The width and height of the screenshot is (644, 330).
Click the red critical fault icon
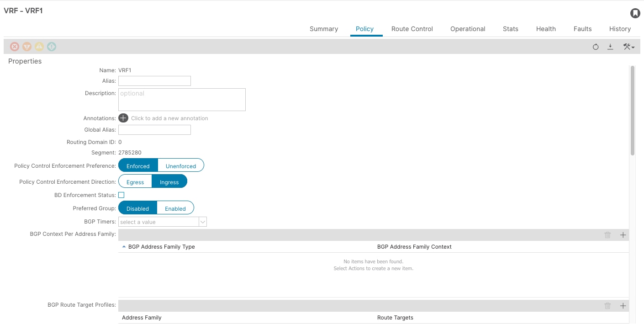click(x=15, y=47)
